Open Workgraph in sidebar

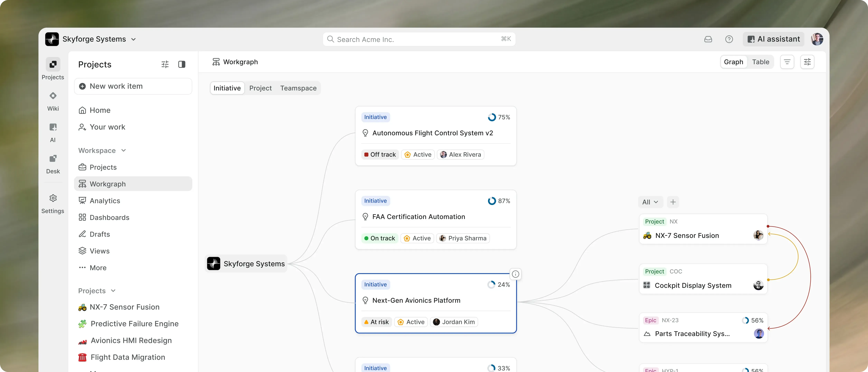point(133,184)
